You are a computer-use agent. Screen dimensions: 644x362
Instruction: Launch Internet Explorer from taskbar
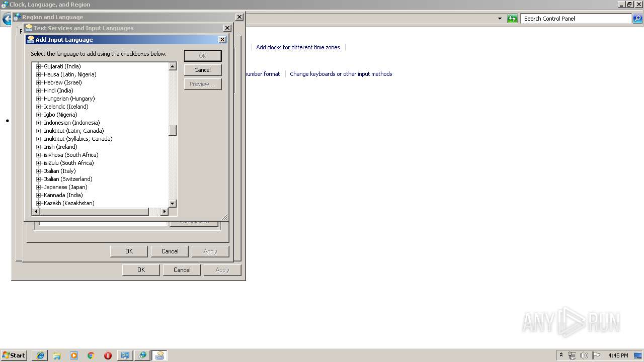pos(40,355)
